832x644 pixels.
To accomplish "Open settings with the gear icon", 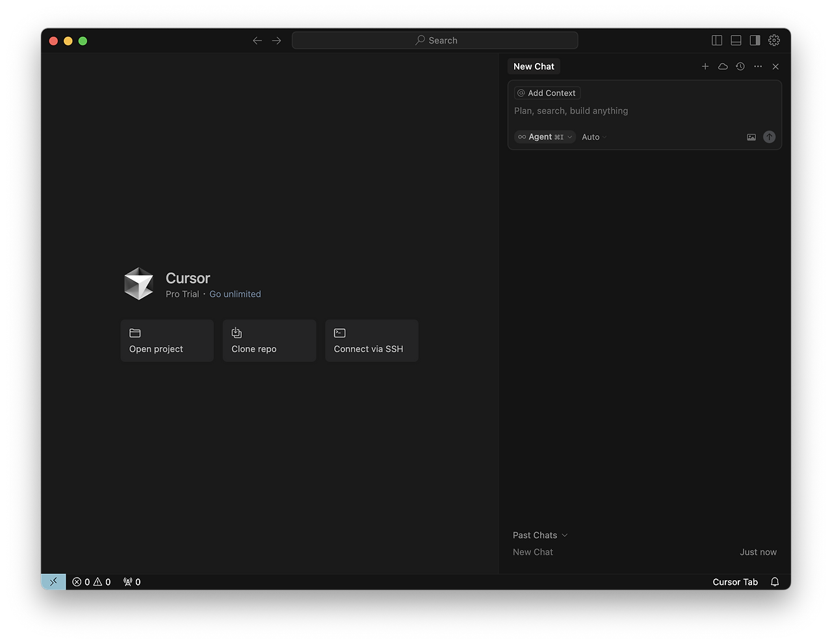I will 774,40.
